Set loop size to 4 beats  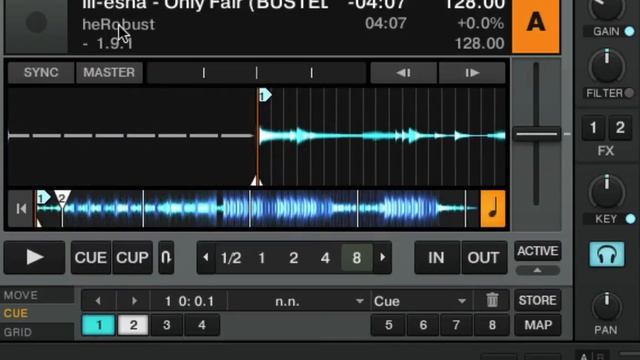pyautogui.click(x=325, y=258)
